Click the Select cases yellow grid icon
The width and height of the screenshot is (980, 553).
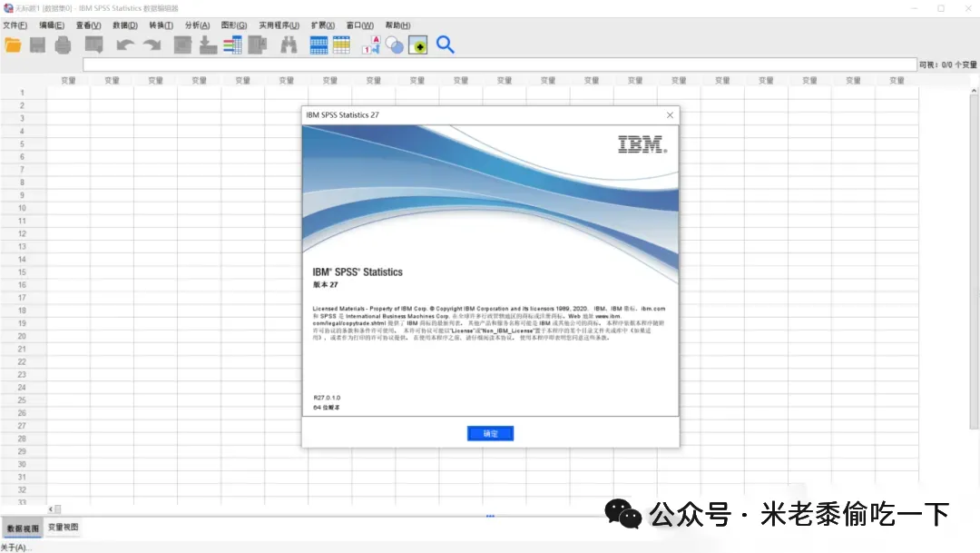tap(342, 45)
